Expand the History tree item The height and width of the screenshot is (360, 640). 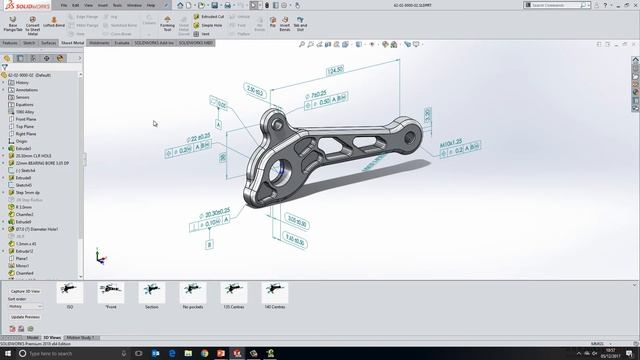click(4, 82)
